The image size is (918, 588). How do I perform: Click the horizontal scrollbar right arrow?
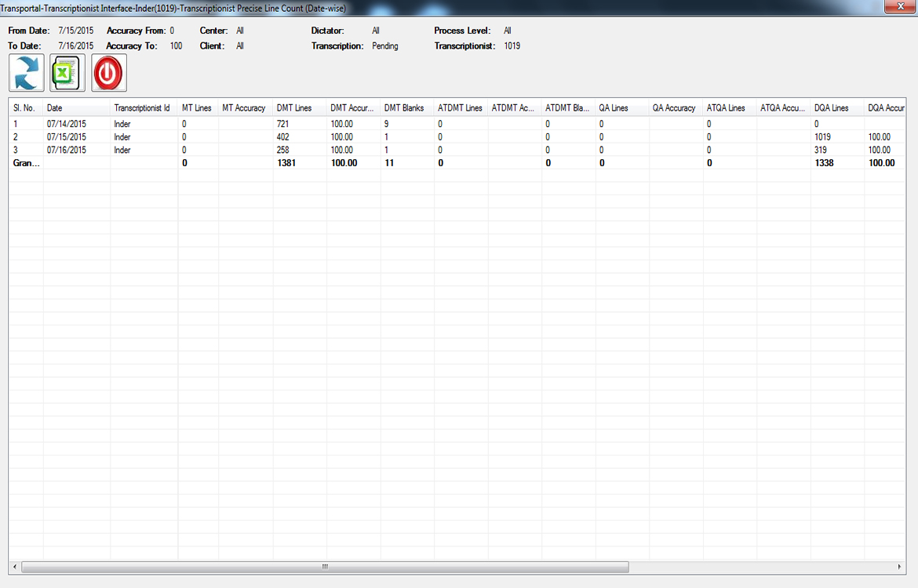(x=900, y=567)
